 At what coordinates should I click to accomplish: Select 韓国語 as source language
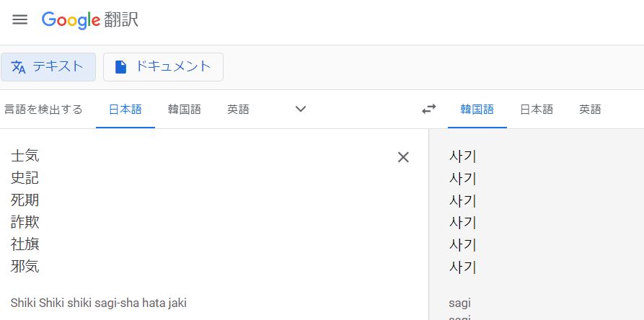pyautogui.click(x=185, y=109)
